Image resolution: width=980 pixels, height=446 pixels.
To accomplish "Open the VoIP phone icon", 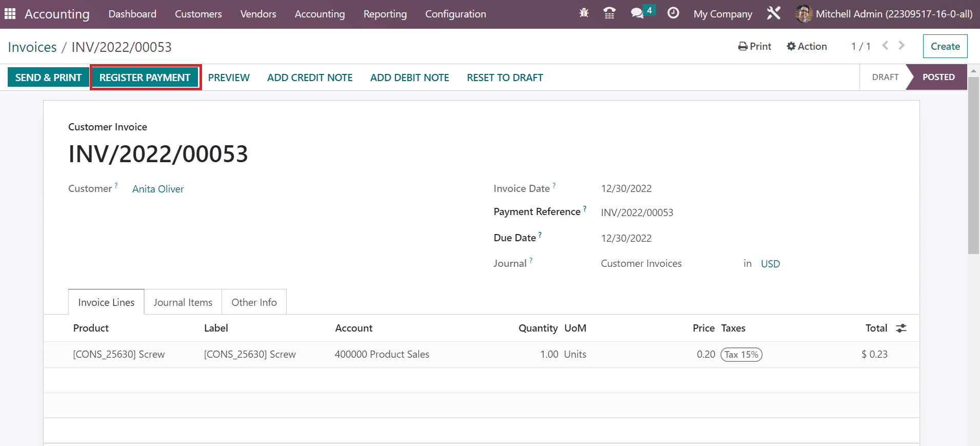I will coord(609,13).
